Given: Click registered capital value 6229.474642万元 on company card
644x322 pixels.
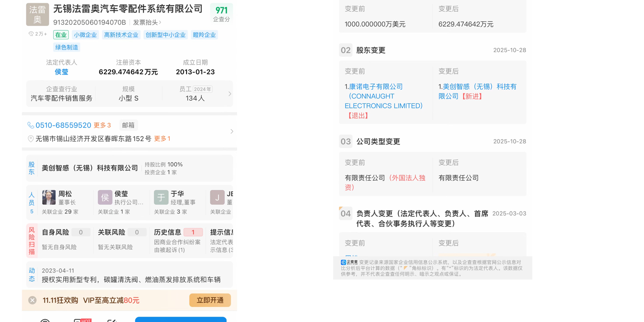Looking at the screenshot, I should pos(128,72).
